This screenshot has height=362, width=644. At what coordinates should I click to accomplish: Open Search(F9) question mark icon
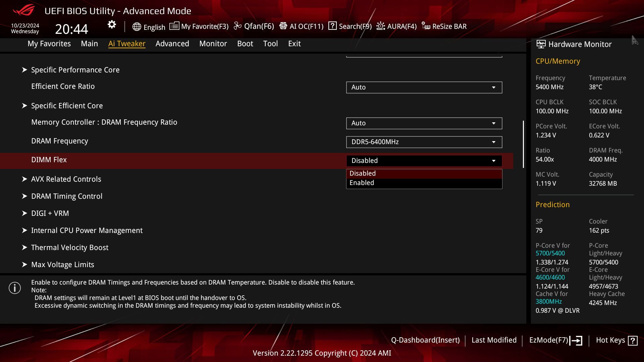click(x=332, y=26)
